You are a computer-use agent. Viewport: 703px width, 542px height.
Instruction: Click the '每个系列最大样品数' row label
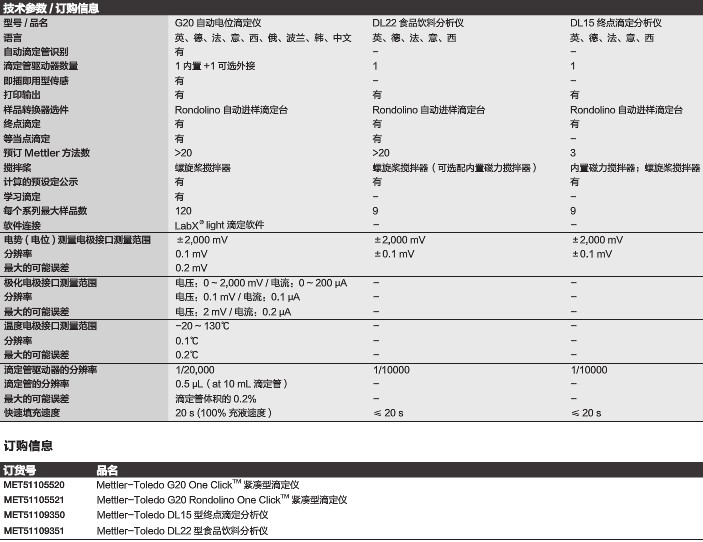pyautogui.click(x=45, y=211)
